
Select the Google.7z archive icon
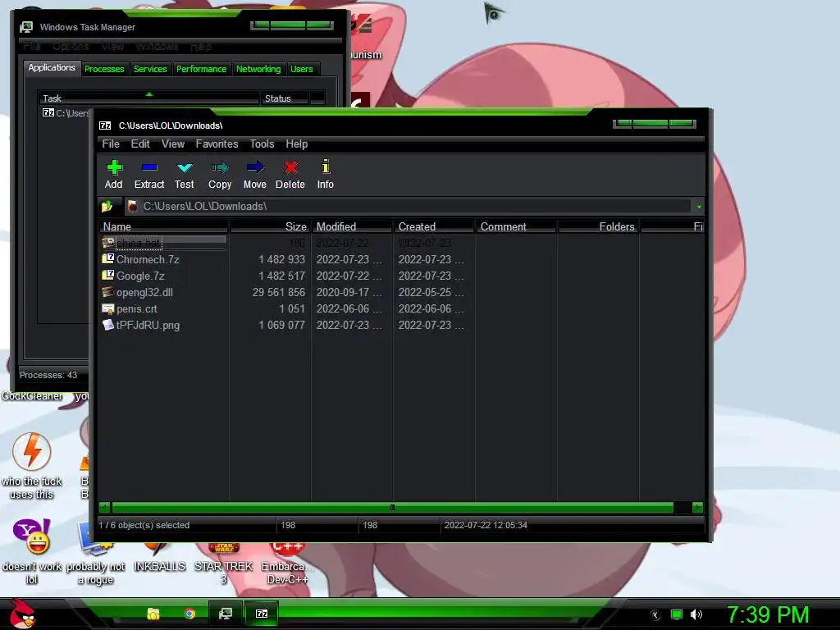click(107, 276)
